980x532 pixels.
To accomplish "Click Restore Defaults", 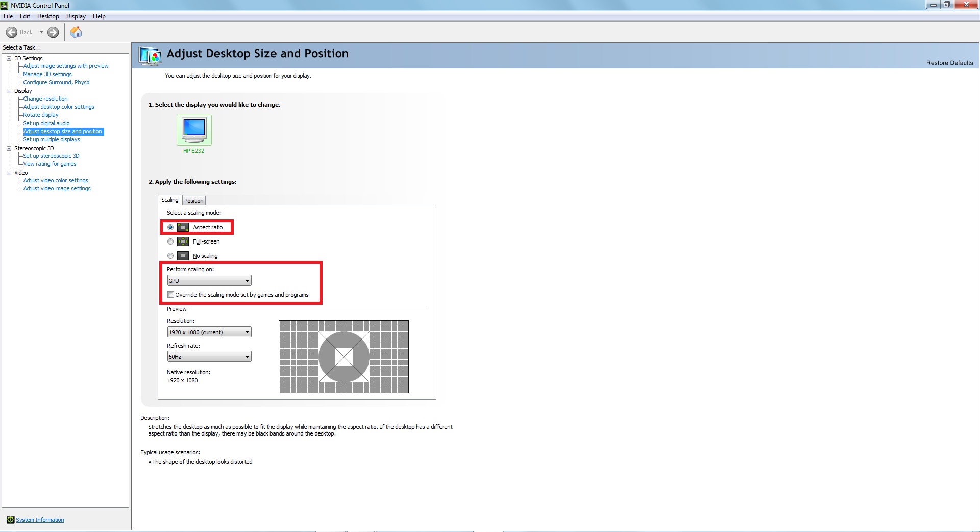I will click(949, 63).
